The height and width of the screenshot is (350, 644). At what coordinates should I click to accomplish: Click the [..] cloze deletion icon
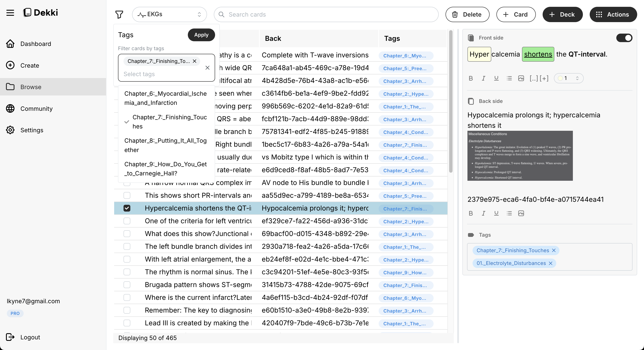(x=533, y=78)
